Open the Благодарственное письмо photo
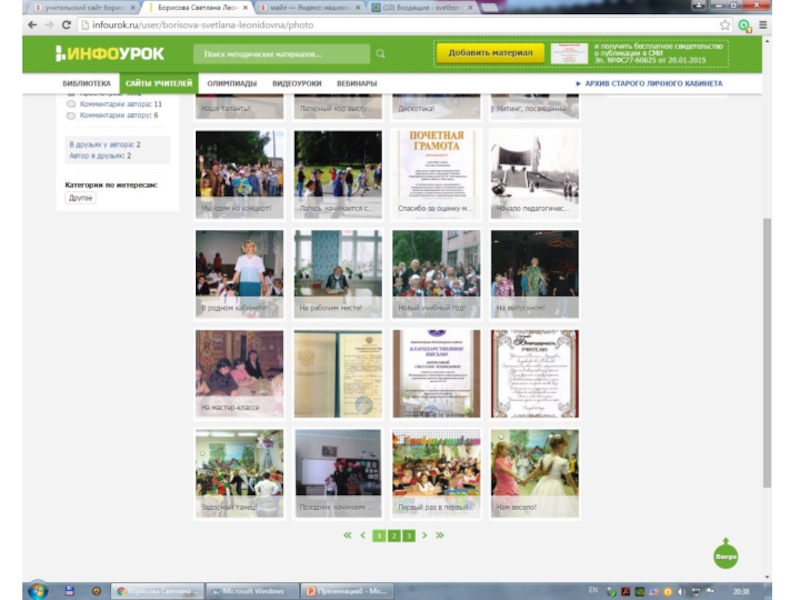The width and height of the screenshot is (800, 600). (436, 373)
